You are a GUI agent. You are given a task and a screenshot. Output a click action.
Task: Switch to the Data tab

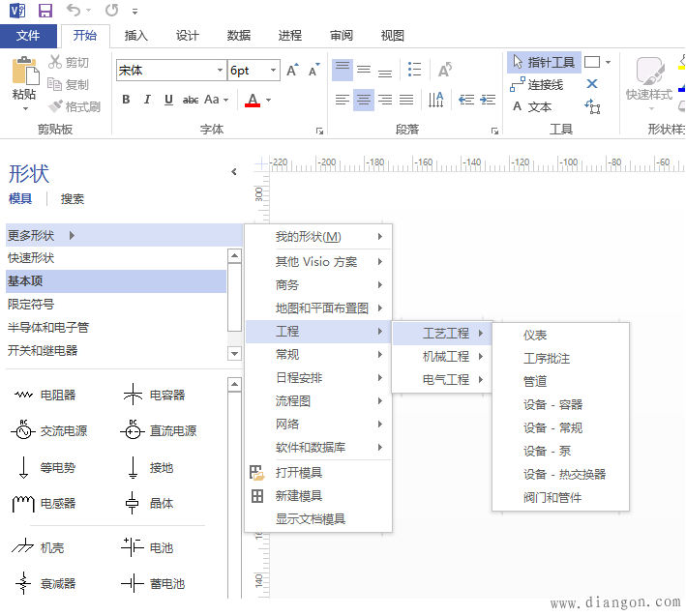(239, 36)
